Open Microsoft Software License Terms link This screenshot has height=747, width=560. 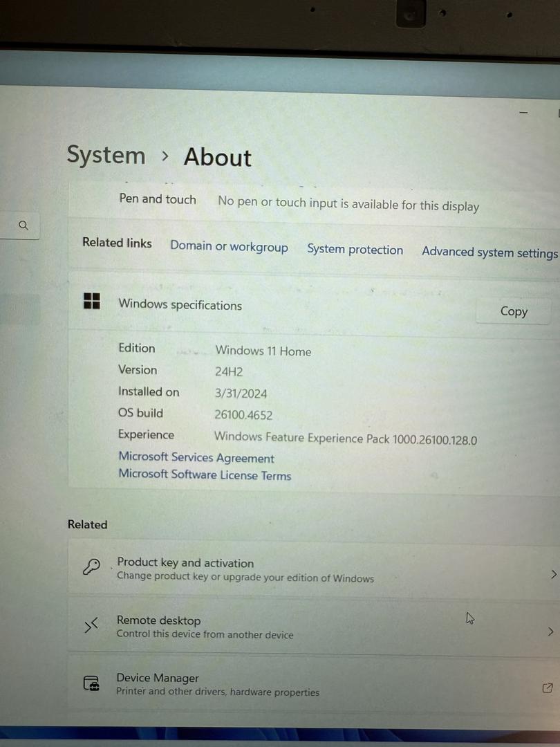pyautogui.click(x=205, y=474)
